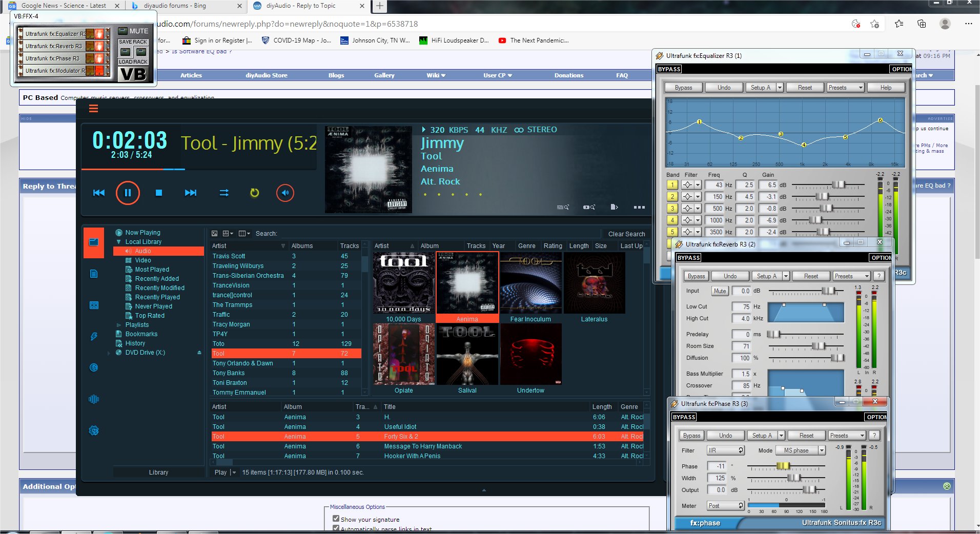
Task: Toggle the repeat loop icon
Action: coord(254,193)
